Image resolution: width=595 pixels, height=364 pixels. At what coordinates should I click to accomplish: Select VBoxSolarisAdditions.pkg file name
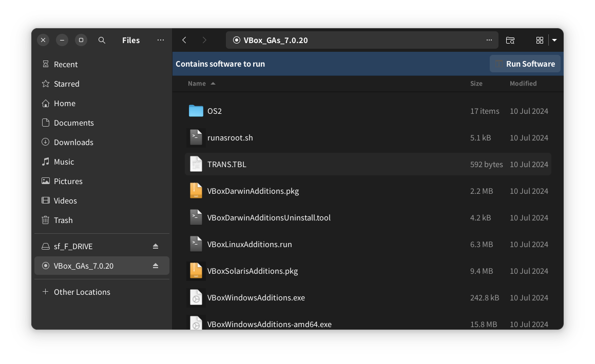click(x=253, y=271)
